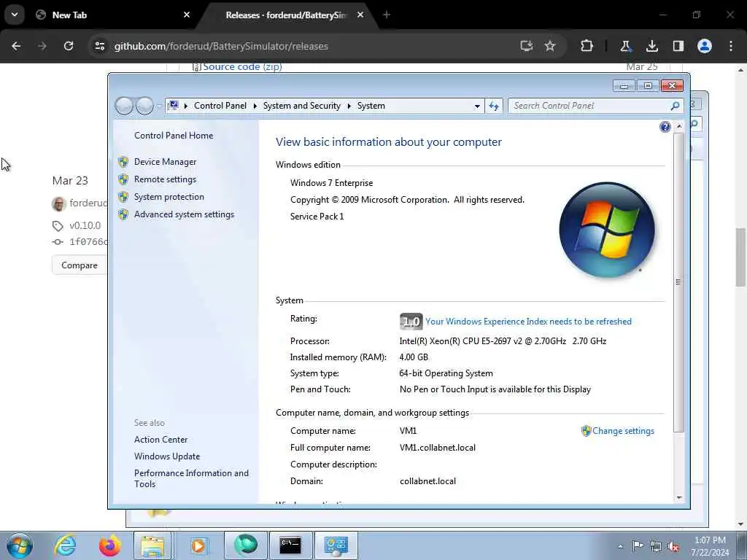
Task: Click Windows Experience Index refresh link
Action: (528, 322)
